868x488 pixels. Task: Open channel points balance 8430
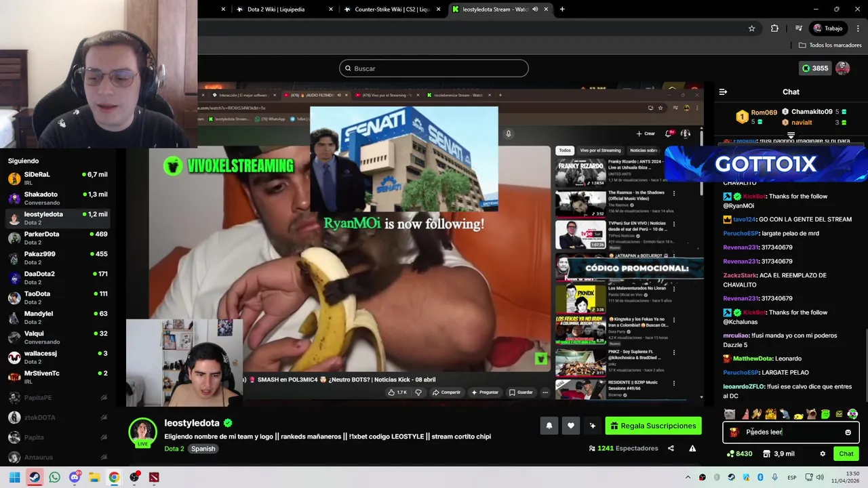pyautogui.click(x=739, y=453)
